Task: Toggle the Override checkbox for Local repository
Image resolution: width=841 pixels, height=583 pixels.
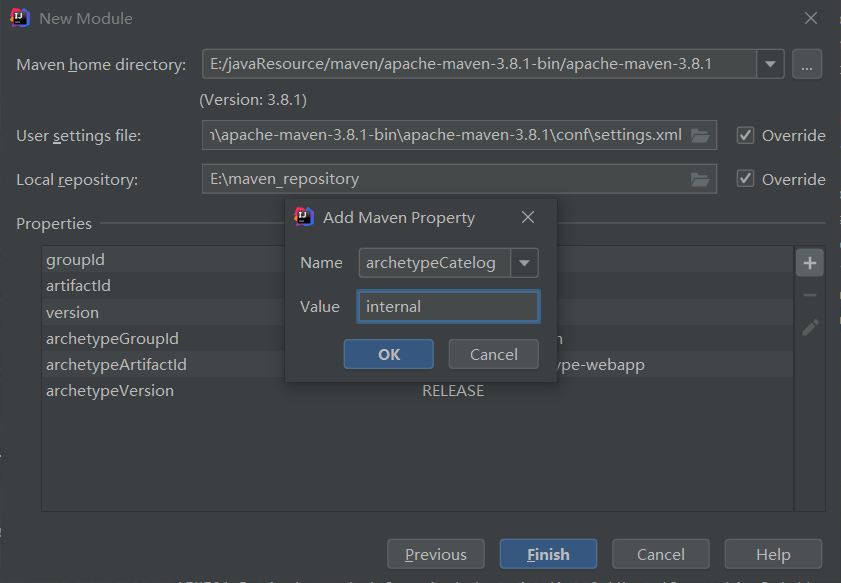Action: click(x=745, y=179)
